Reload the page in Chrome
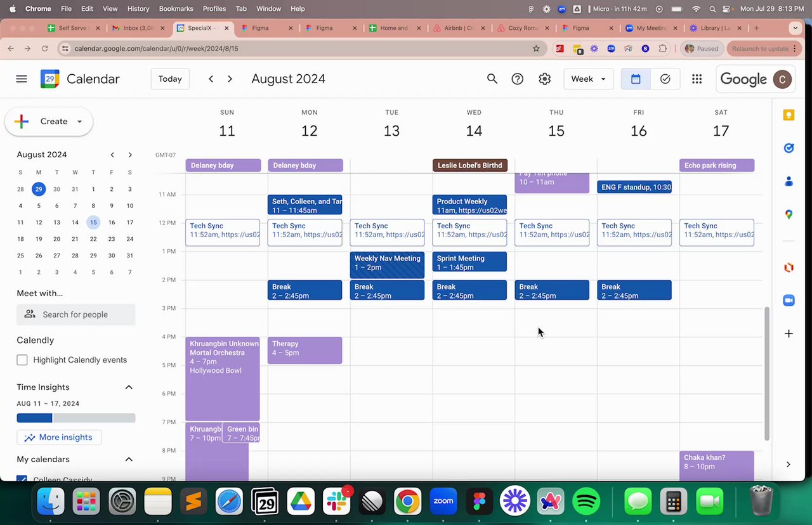The image size is (812, 525). pyautogui.click(x=44, y=48)
